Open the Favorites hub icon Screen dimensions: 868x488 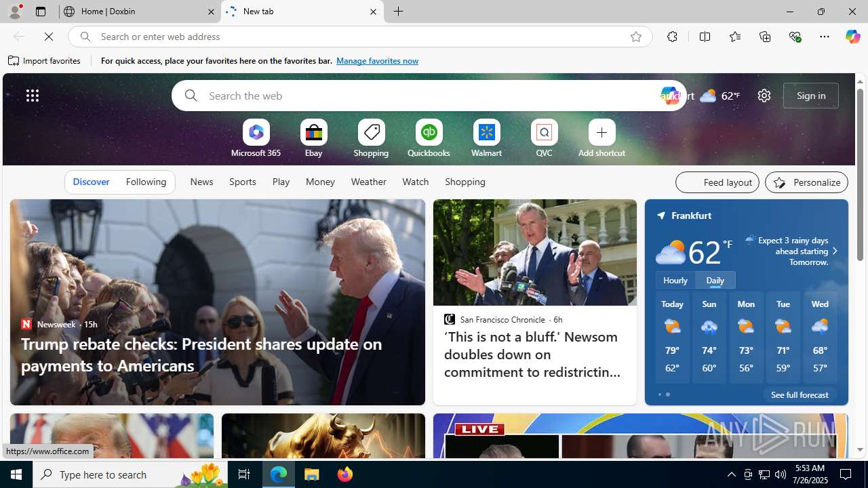pos(734,37)
